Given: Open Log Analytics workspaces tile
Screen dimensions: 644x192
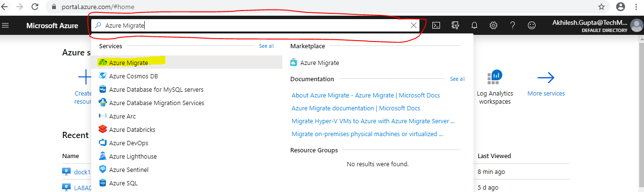Looking at the screenshot, I should [495, 87].
